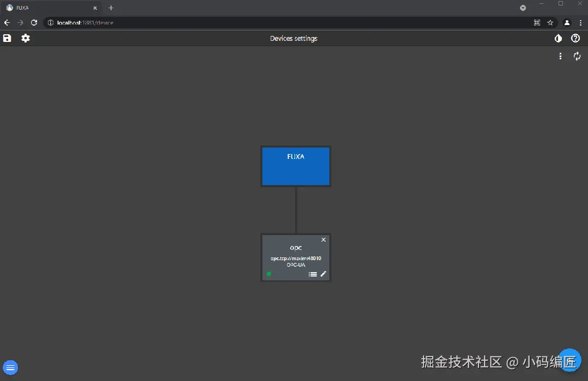This screenshot has width=588, height=381.
Task: Reload the browser page
Action: click(x=34, y=23)
